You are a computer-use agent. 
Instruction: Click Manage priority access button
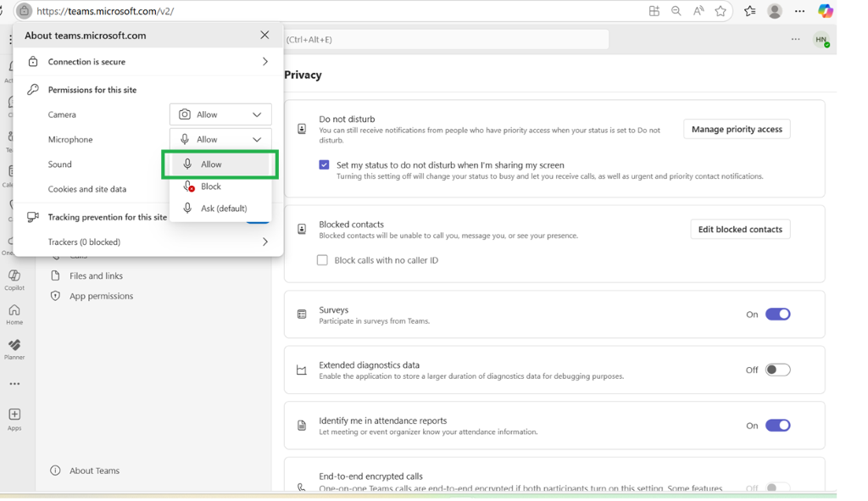click(x=737, y=129)
